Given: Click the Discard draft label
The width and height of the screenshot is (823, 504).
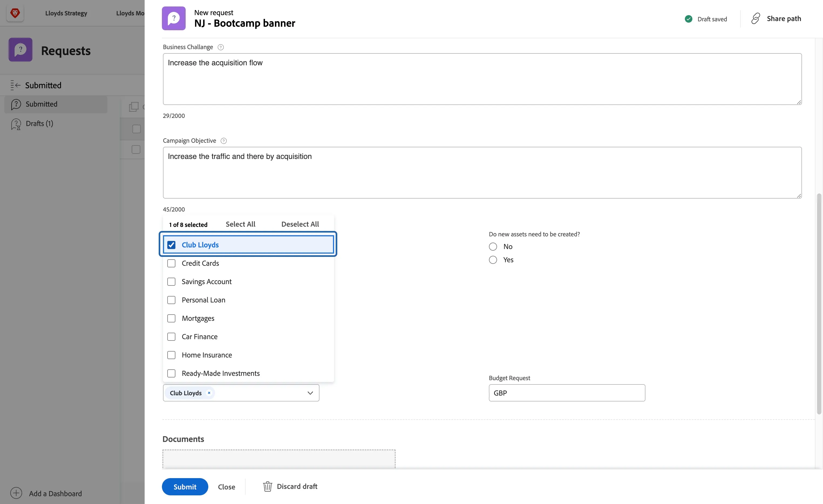Looking at the screenshot, I should (297, 486).
